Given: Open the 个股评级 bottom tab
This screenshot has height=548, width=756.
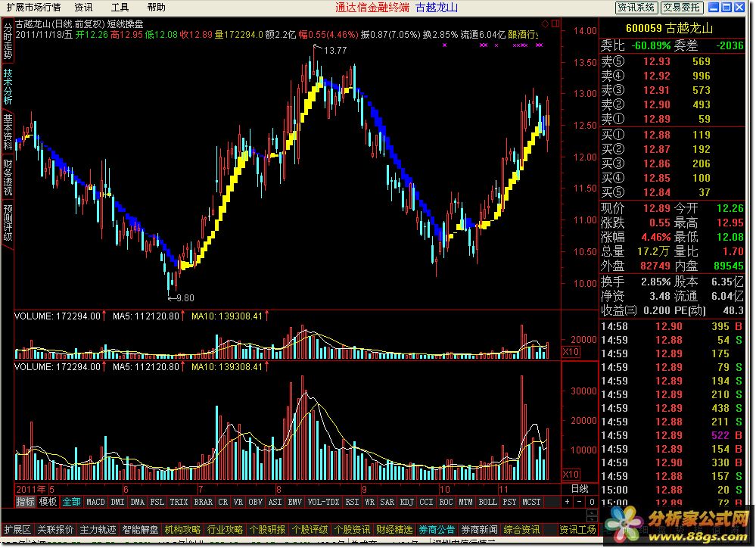Looking at the screenshot, I should coord(310,530).
